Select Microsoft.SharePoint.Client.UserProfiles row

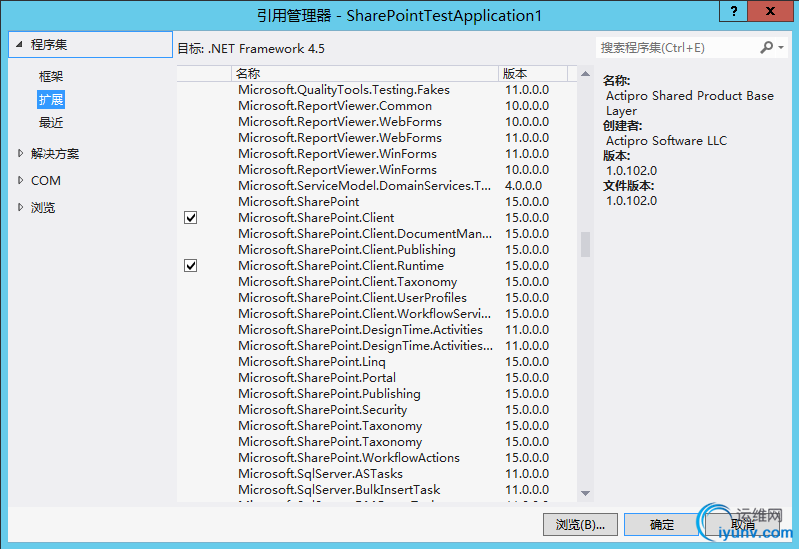[x=377, y=298]
